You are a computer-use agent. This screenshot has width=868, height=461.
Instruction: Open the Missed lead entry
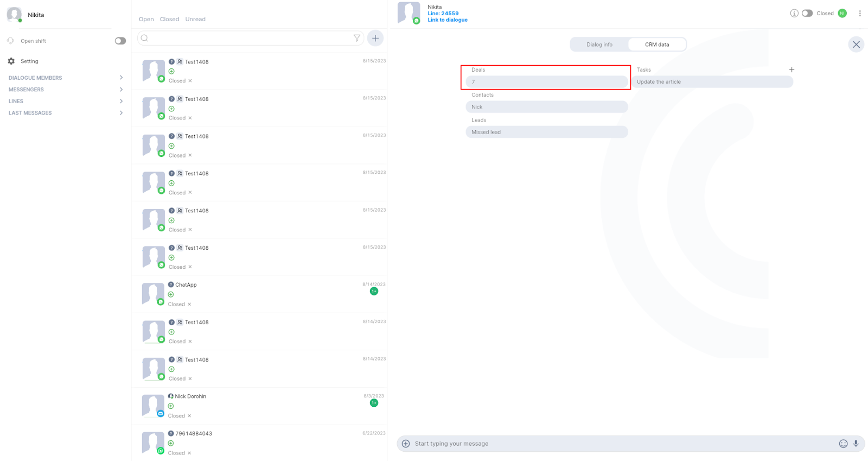[x=547, y=132]
